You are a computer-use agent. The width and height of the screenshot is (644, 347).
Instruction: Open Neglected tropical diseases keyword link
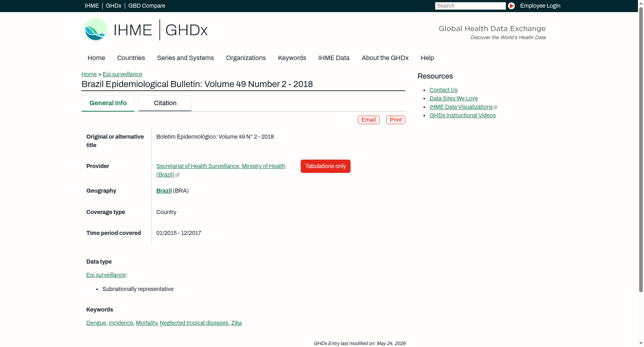pos(194,323)
